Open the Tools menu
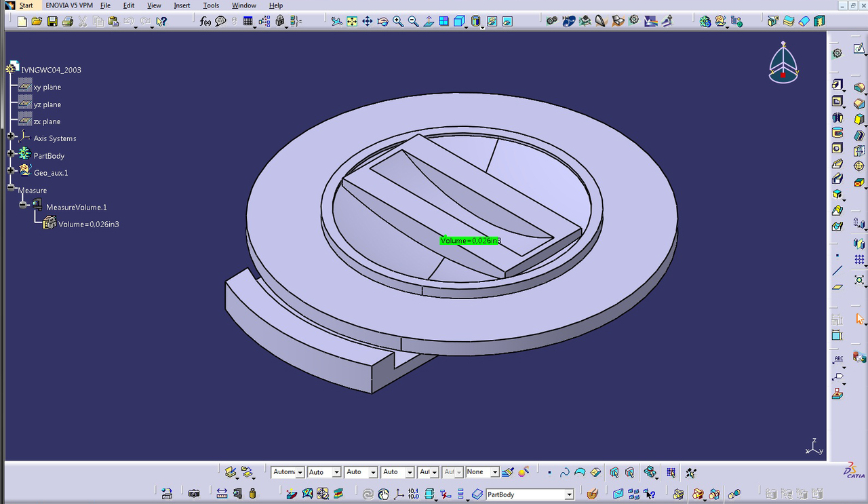Image resolution: width=868 pixels, height=504 pixels. (x=211, y=5)
